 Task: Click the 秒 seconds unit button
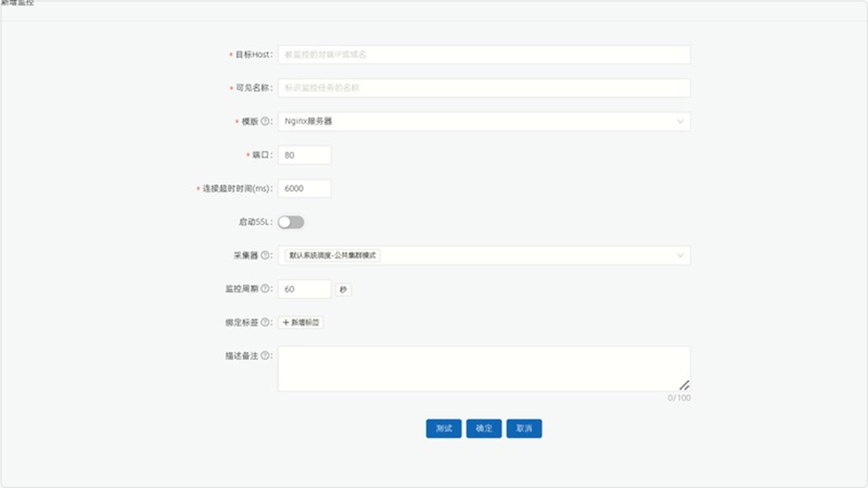pyautogui.click(x=343, y=290)
